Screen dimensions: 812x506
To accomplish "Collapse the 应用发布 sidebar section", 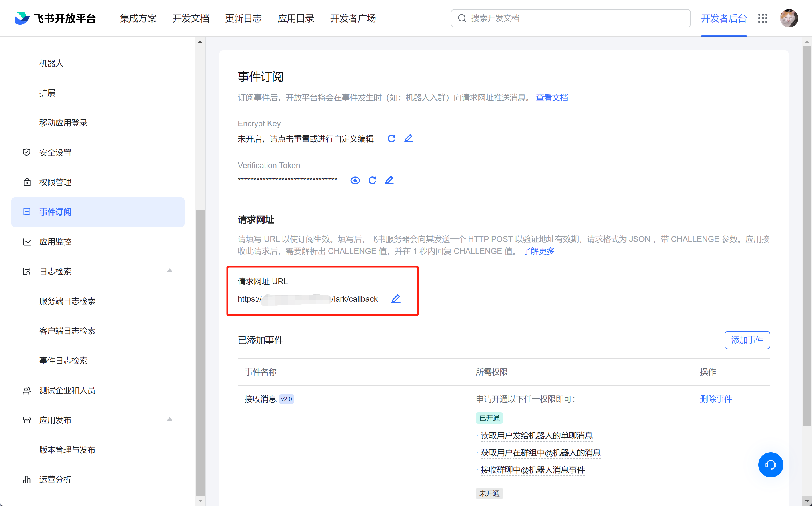I will (x=169, y=419).
